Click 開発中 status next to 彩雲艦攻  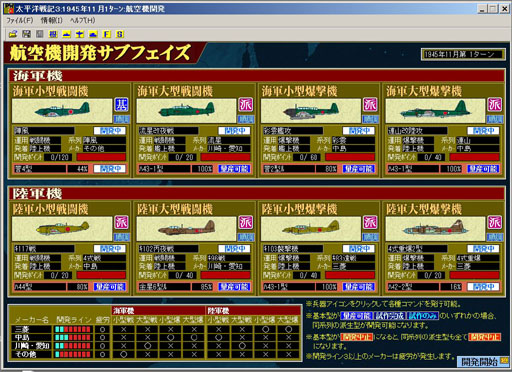coord(358,131)
